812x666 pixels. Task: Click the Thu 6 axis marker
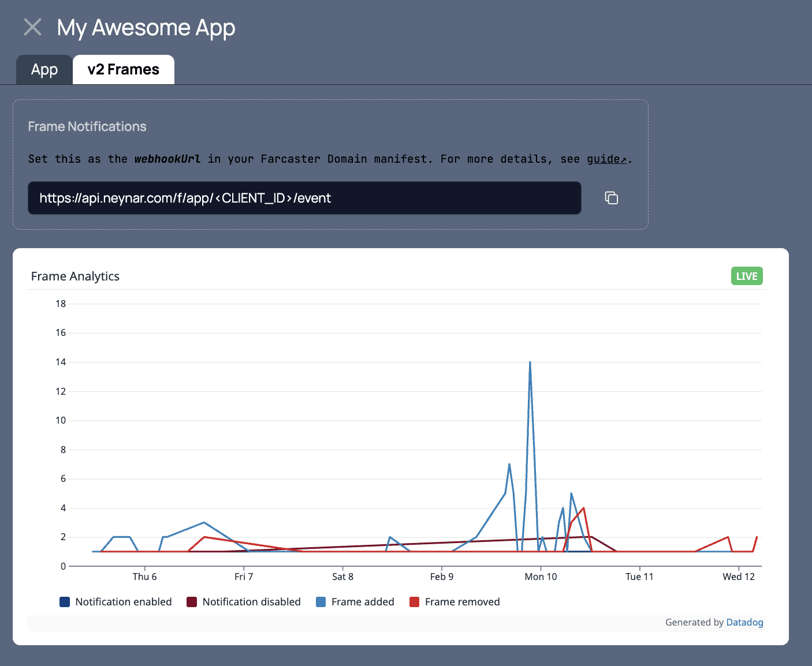[x=144, y=577]
